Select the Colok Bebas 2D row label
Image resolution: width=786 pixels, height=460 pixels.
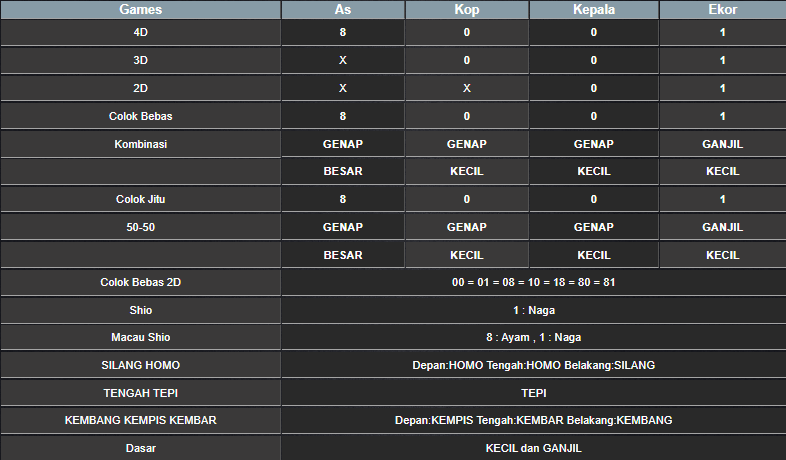[140, 283]
